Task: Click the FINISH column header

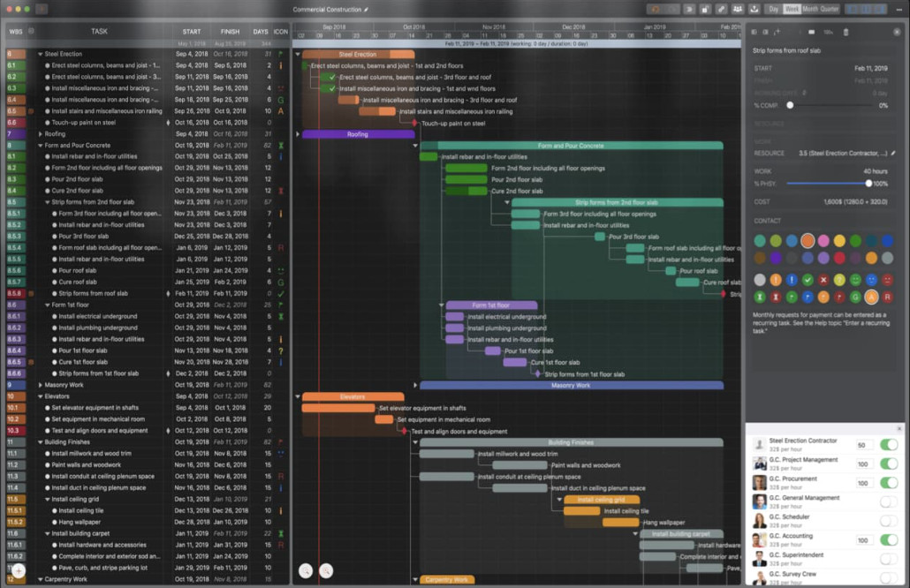Action: pos(230,31)
